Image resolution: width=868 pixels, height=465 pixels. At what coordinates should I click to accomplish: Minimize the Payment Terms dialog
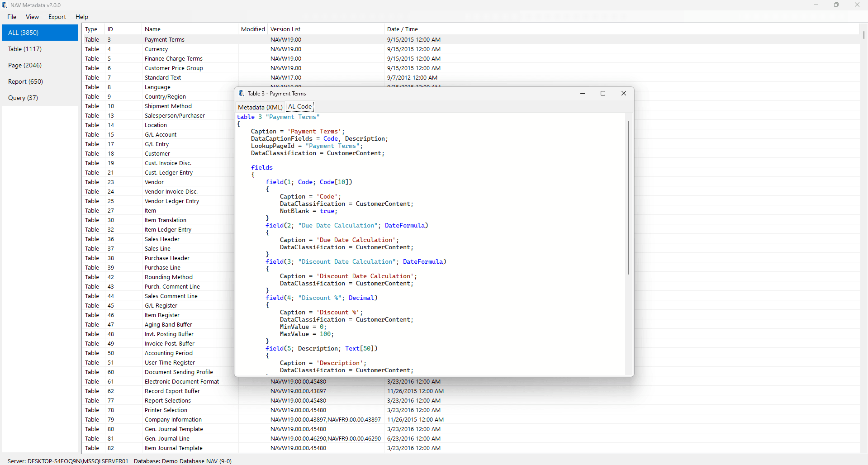coord(583,93)
